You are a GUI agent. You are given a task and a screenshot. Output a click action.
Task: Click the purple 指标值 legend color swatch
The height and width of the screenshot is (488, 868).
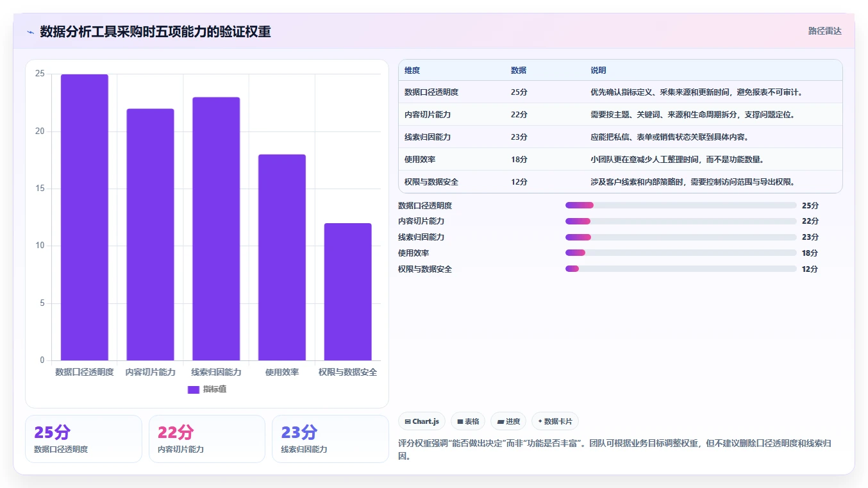[194, 389]
